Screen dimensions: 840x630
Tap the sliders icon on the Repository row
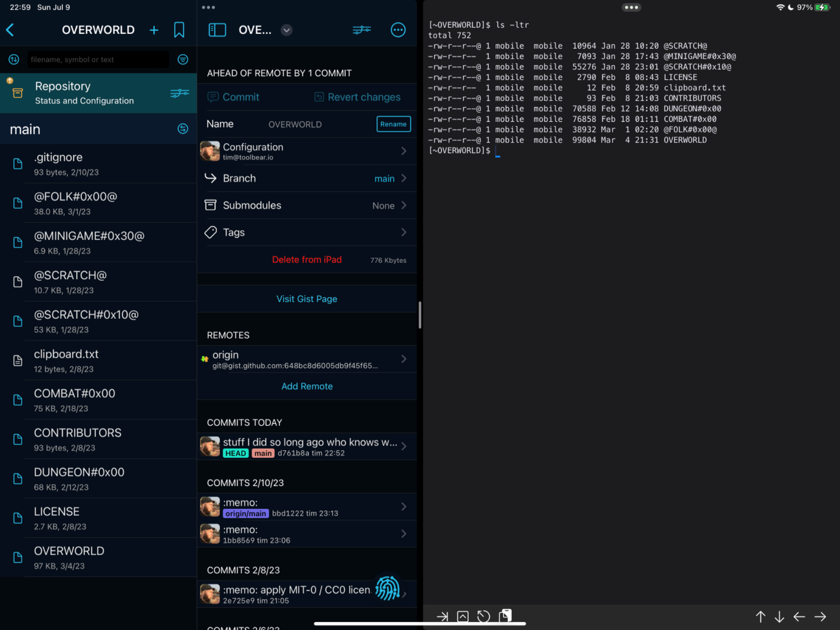pyautogui.click(x=180, y=93)
